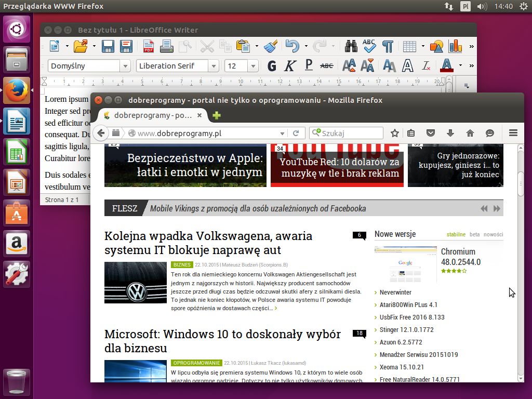Show previous FLESZ news item
The height and width of the screenshot is (399, 532).
(x=484, y=208)
